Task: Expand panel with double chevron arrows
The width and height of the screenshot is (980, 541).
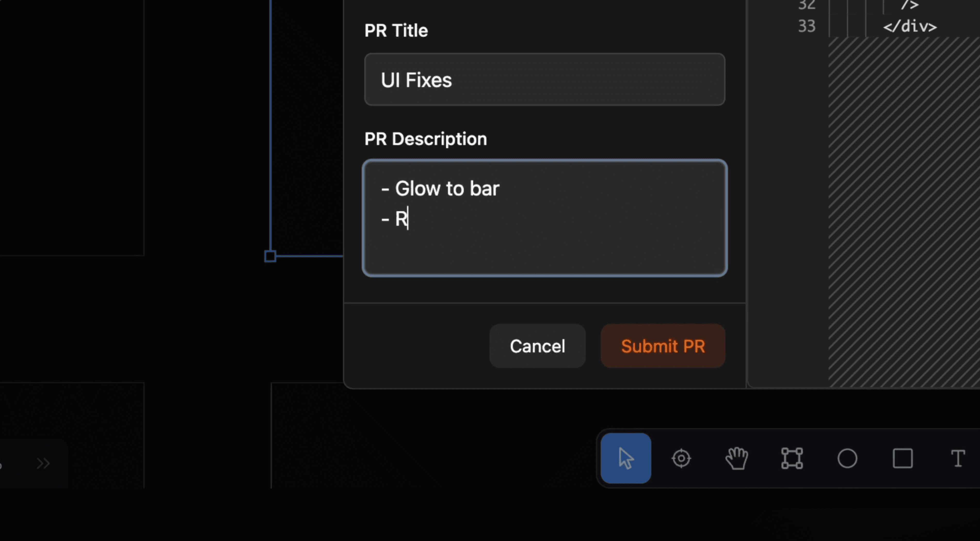Action: (43, 463)
